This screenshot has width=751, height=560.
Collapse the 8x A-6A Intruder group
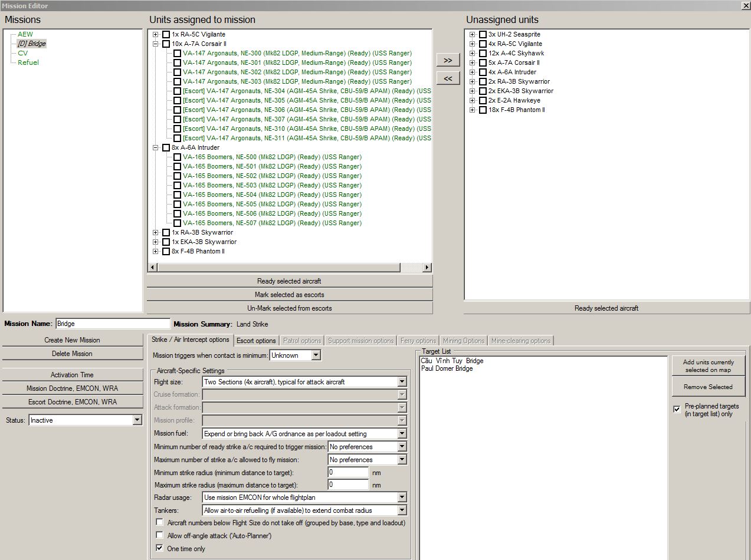156,147
